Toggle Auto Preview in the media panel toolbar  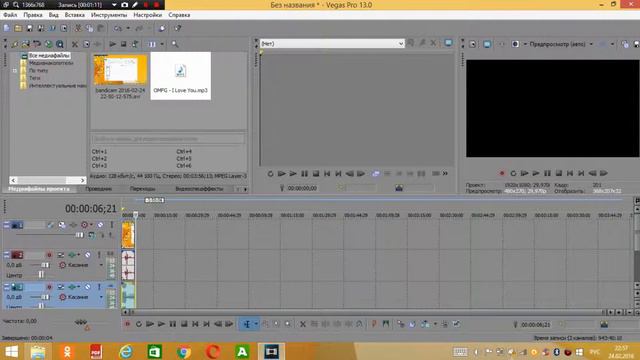135,44
